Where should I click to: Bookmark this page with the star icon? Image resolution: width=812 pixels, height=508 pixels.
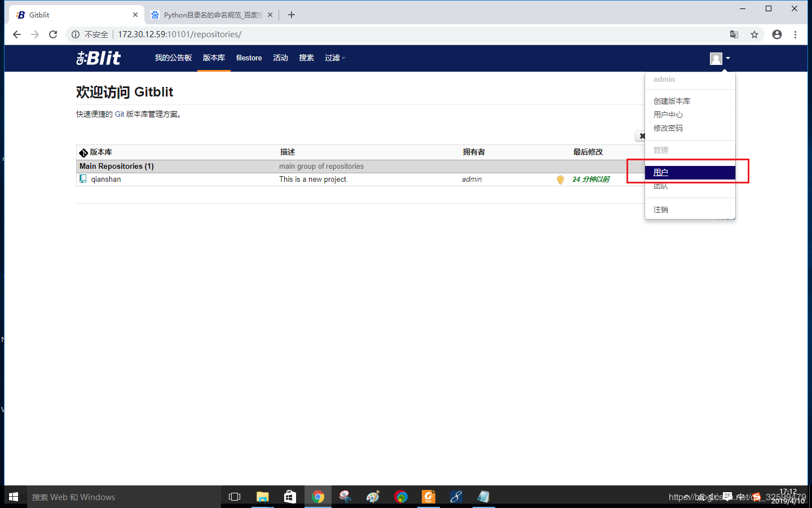click(x=754, y=34)
